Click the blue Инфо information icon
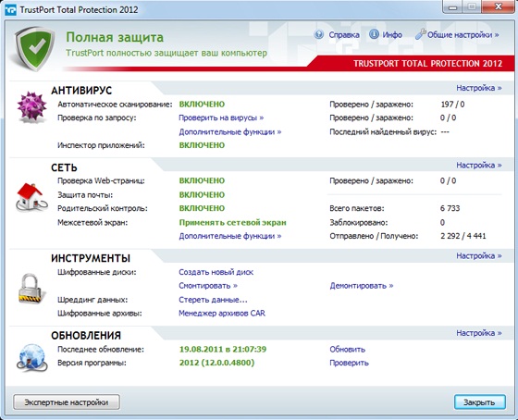This screenshot has width=518, height=420. [x=374, y=34]
